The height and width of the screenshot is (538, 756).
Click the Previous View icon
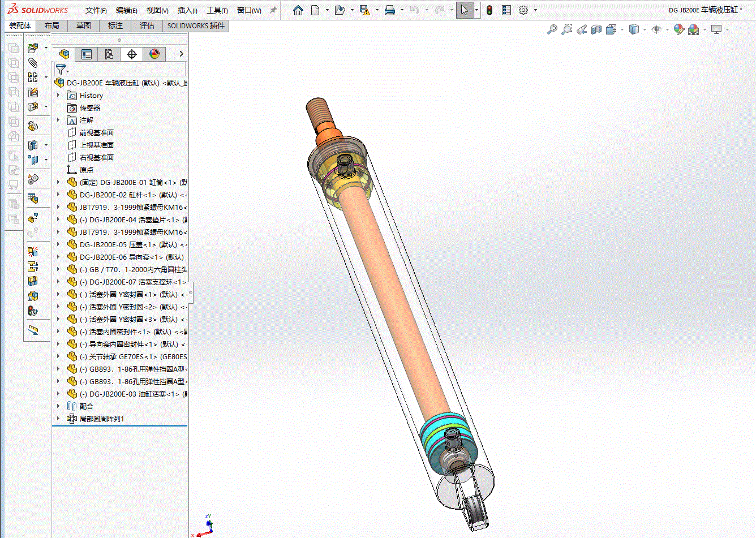coord(582,29)
